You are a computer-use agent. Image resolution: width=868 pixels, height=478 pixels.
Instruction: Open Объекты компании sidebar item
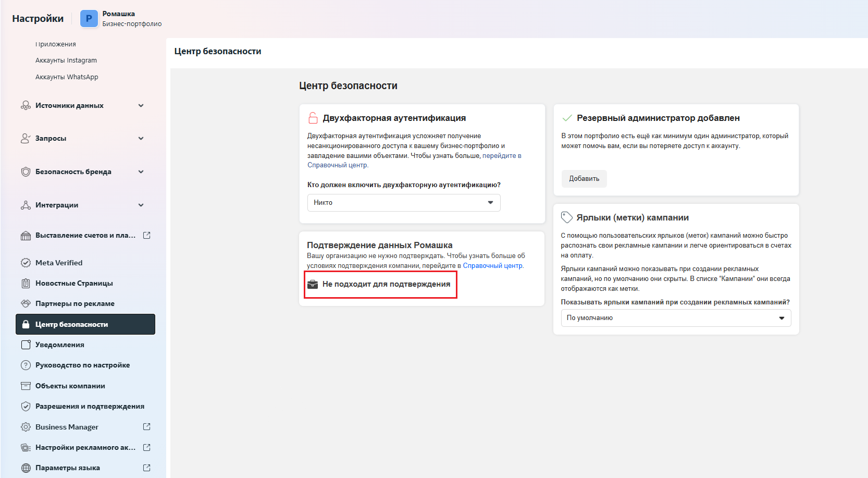(70, 386)
